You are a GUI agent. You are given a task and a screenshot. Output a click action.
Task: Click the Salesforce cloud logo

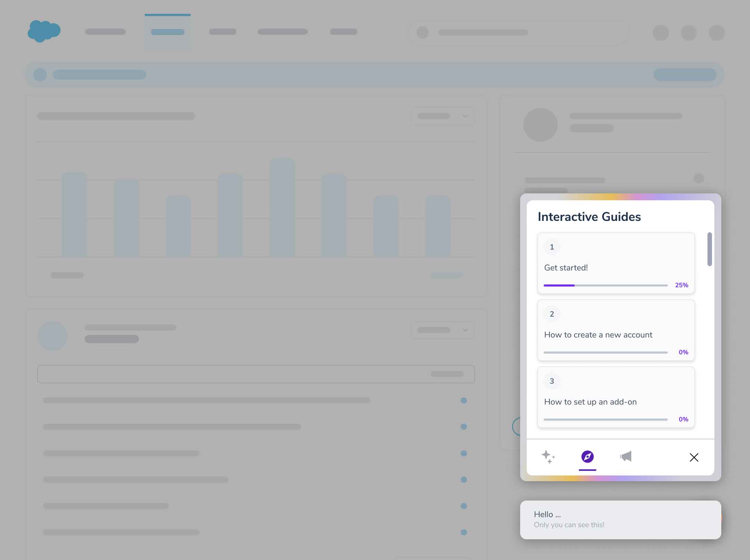click(44, 31)
